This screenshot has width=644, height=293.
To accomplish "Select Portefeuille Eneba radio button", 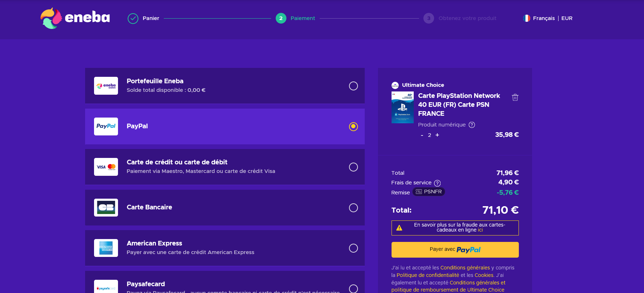I will (353, 86).
